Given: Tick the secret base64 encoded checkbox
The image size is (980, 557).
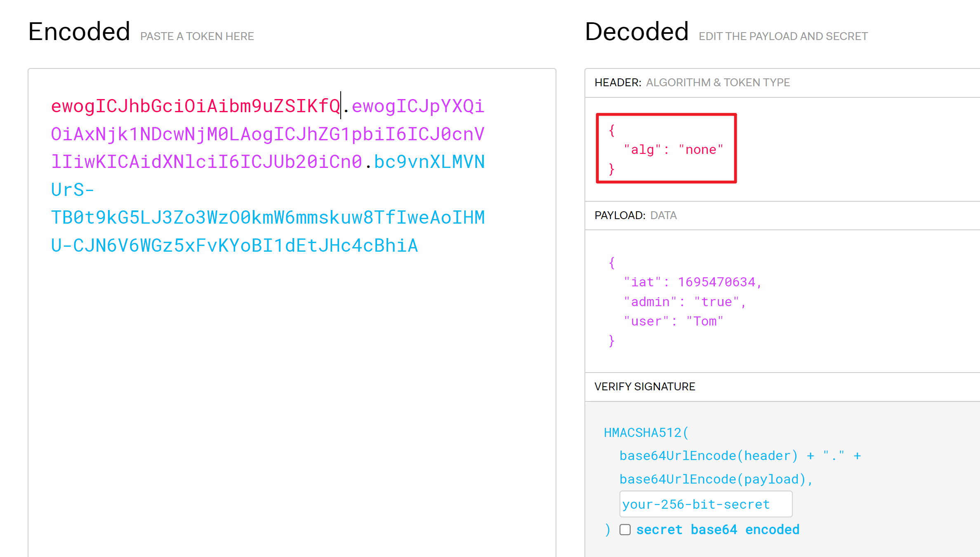Looking at the screenshot, I should pos(625,530).
